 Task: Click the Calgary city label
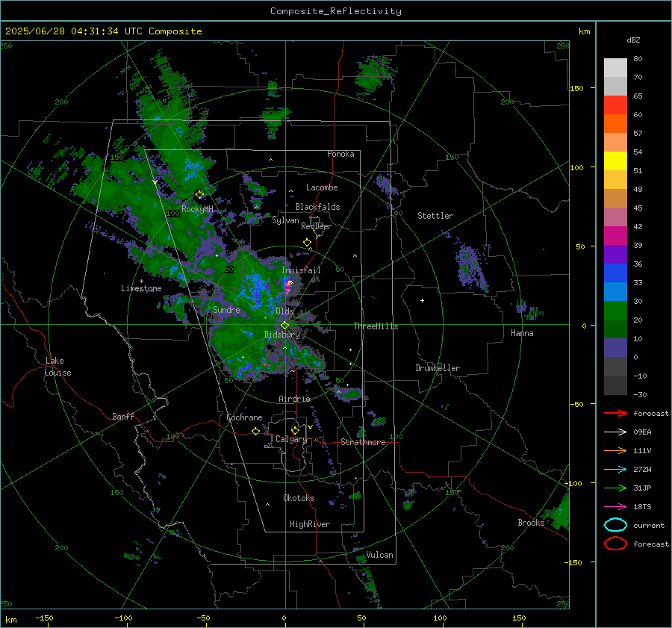[x=291, y=439]
